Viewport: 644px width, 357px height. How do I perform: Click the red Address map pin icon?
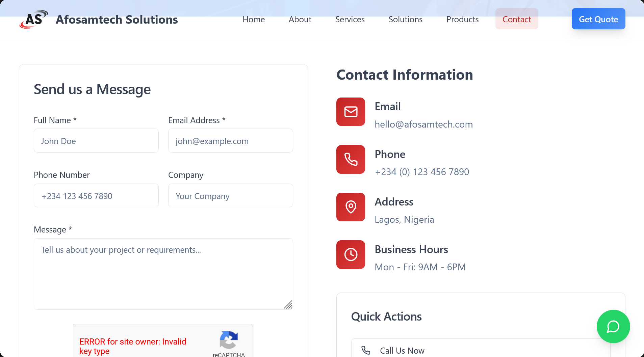[351, 207]
